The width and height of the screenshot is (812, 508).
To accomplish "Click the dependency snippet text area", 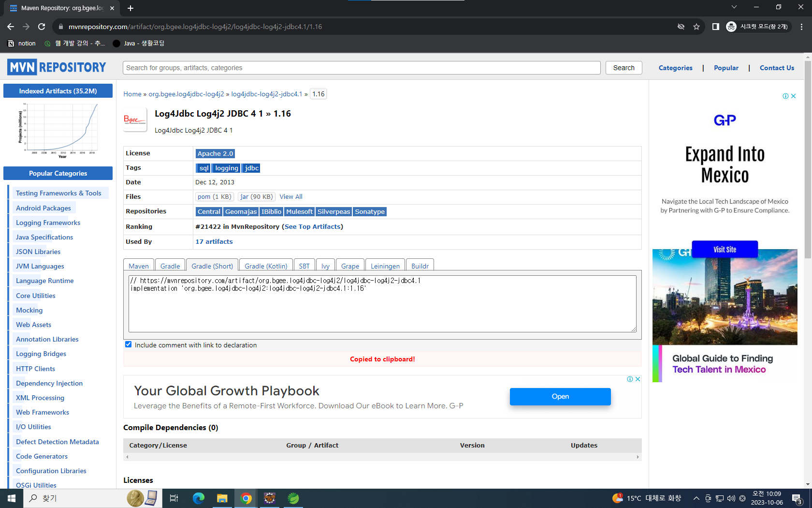I will pyautogui.click(x=382, y=303).
